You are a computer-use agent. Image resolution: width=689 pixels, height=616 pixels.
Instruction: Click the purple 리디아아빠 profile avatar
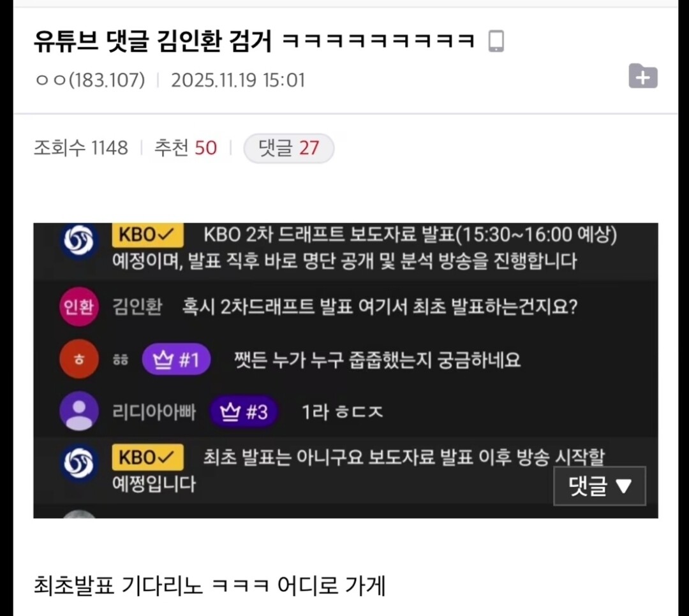(78, 411)
